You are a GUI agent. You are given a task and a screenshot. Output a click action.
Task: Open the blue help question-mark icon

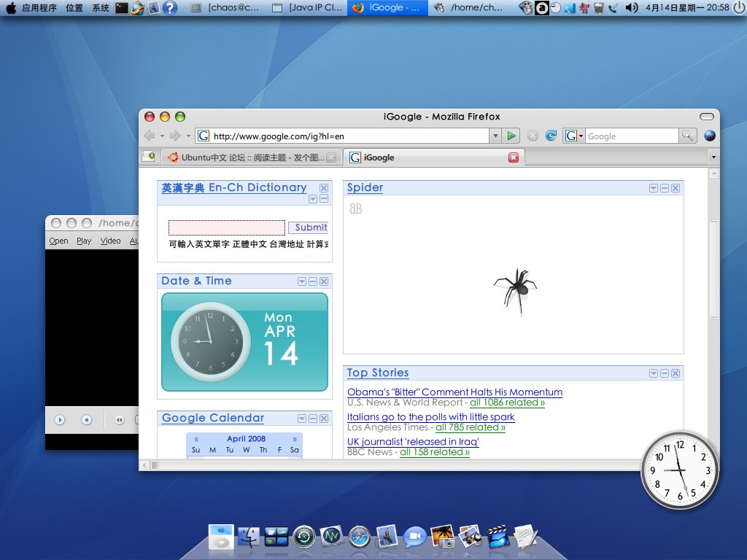(x=169, y=7)
